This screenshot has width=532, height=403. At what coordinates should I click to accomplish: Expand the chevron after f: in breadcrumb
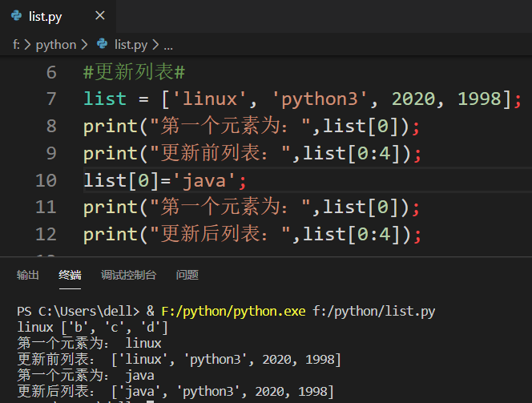pyautogui.click(x=27, y=44)
